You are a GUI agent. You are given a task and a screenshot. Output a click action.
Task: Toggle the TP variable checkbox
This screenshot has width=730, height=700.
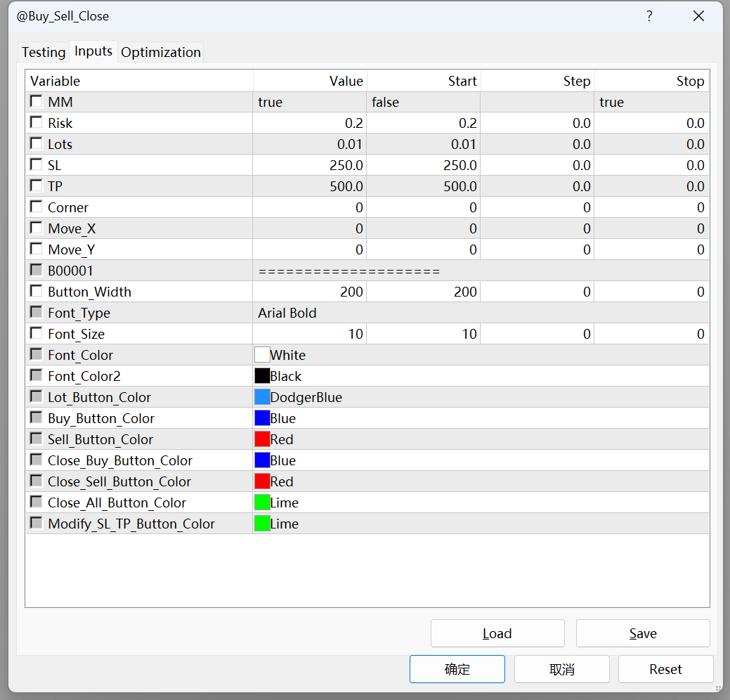coord(36,186)
